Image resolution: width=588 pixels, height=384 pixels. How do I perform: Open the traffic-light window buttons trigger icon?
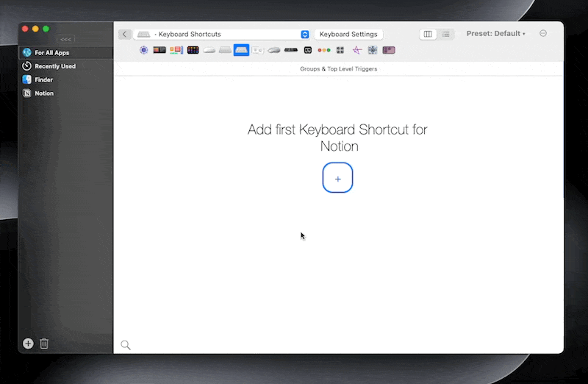[324, 50]
